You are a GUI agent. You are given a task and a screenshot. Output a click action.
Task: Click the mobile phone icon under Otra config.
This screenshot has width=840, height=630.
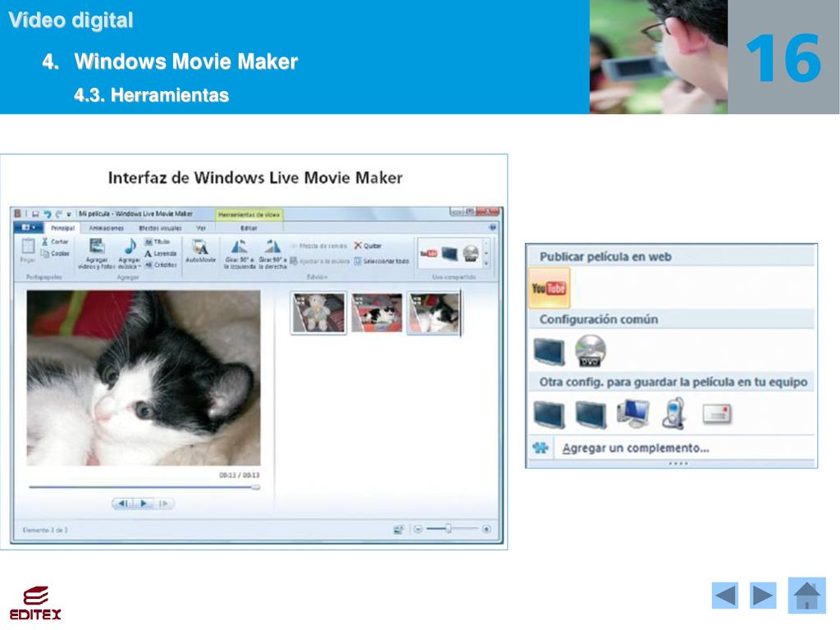click(x=674, y=413)
